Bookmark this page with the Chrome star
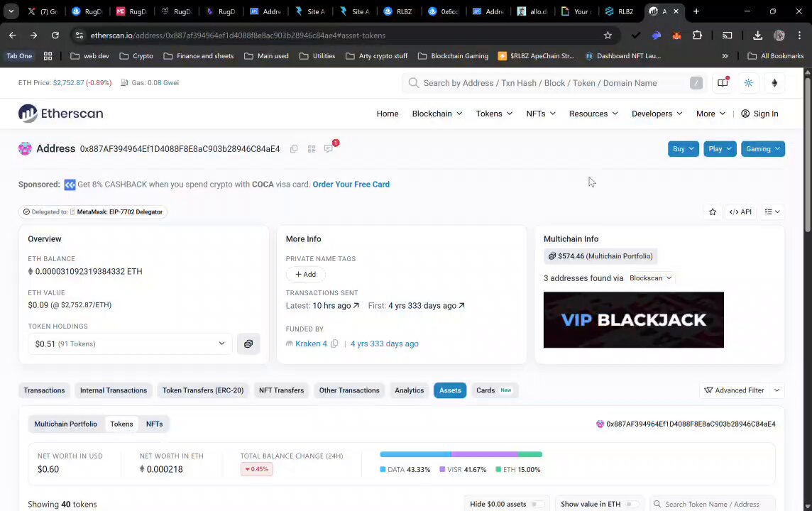This screenshot has height=511, width=812. point(608,35)
